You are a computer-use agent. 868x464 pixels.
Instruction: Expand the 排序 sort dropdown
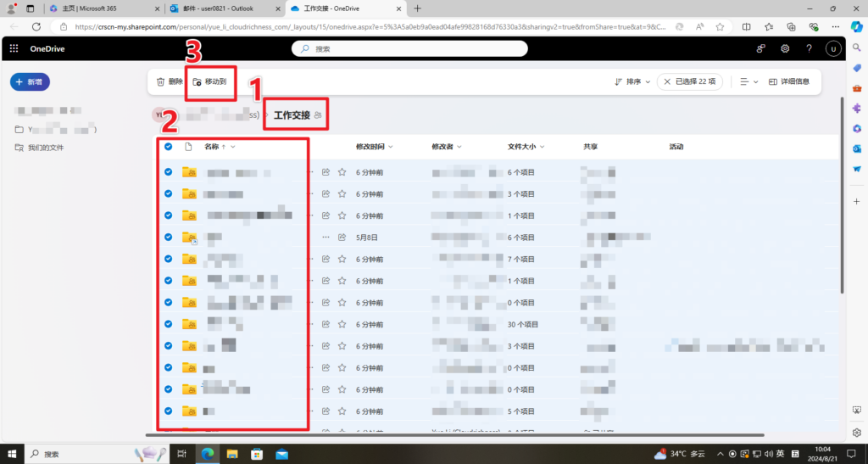632,81
